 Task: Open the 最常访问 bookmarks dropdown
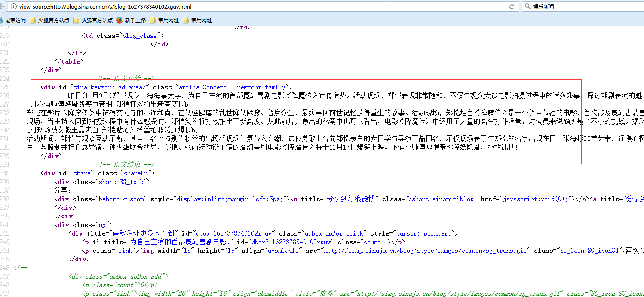tap(15, 20)
